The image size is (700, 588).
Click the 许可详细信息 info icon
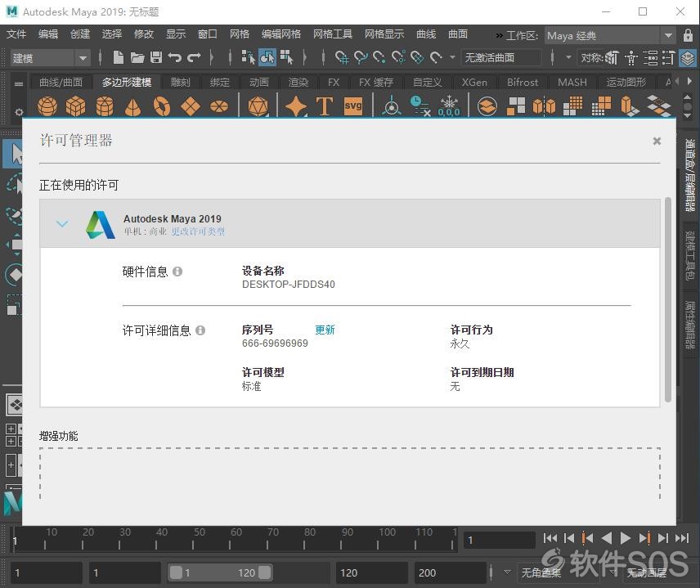click(x=200, y=330)
